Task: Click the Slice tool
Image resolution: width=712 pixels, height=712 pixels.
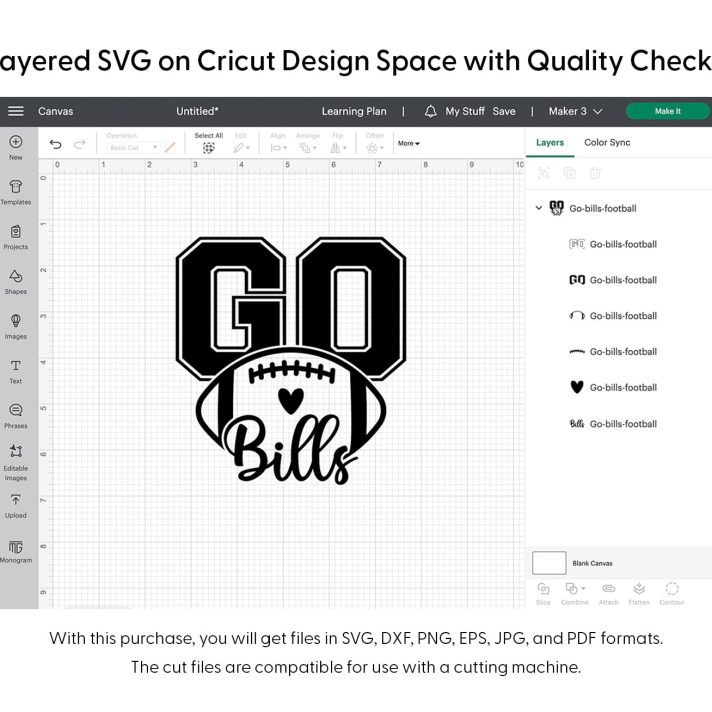Action: click(x=544, y=593)
